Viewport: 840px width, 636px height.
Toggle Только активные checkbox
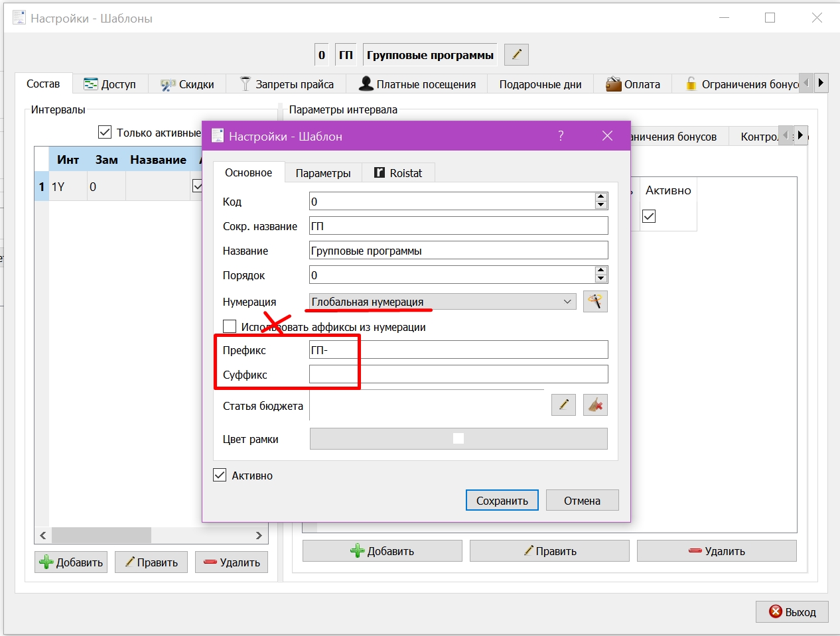pyautogui.click(x=105, y=132)
